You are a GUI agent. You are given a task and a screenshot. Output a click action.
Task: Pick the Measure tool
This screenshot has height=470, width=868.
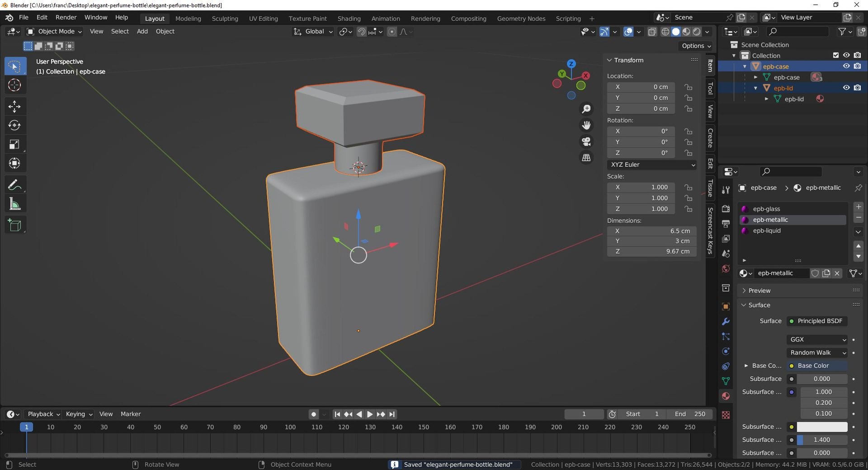click(x=14, y=204)
